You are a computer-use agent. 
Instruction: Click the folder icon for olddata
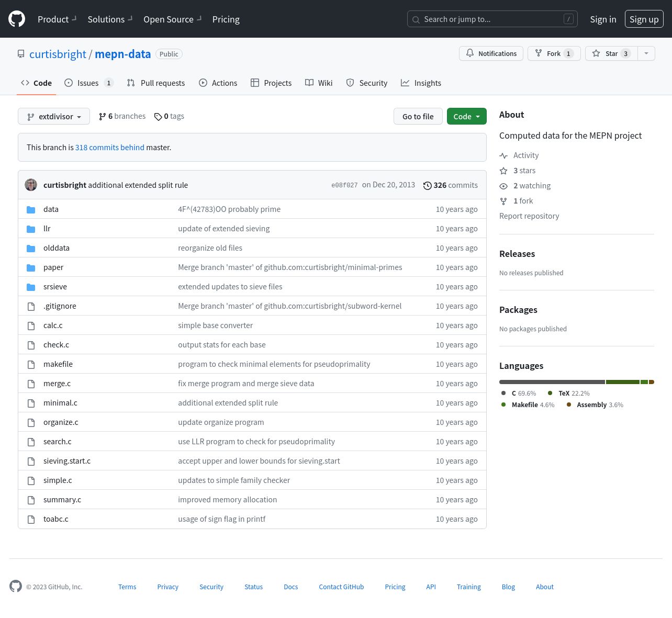click(x=31, y=248)
